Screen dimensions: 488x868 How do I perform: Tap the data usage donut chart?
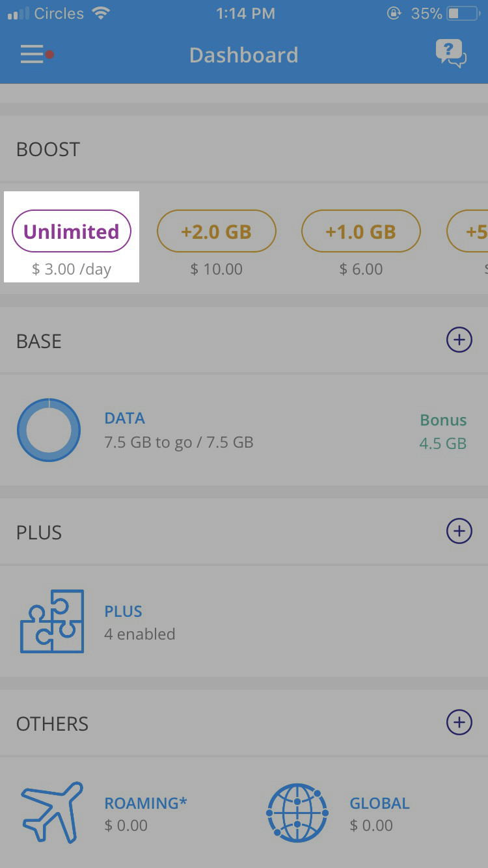pyautogui.click(x=49, y=430)
